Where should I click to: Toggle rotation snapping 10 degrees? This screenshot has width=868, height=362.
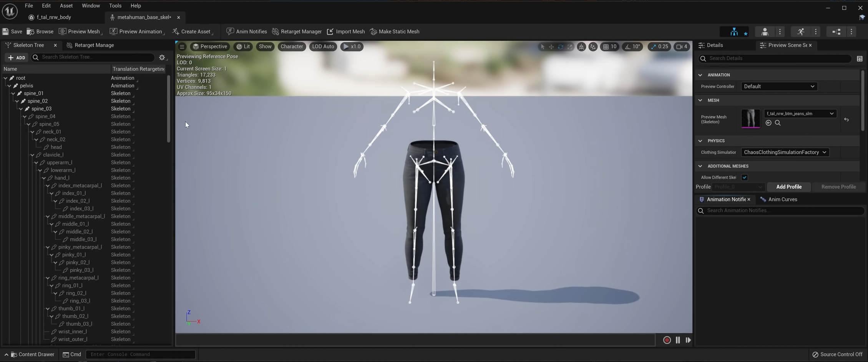632,46
